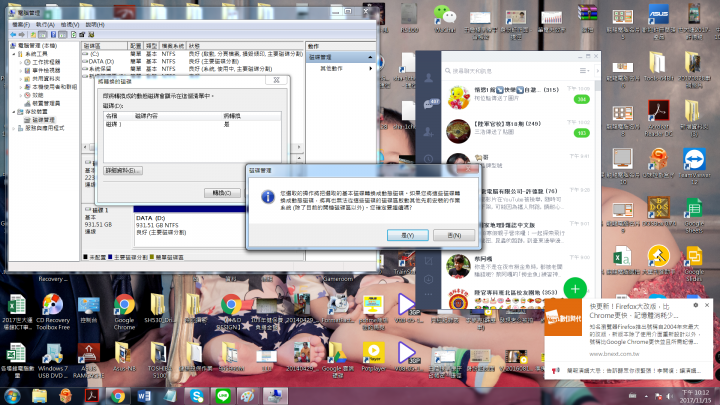The image size is (720, 405).
Task: Open 執行(A) menu in Computer Management
Action: pyautogui.click(x=45, y=25)
